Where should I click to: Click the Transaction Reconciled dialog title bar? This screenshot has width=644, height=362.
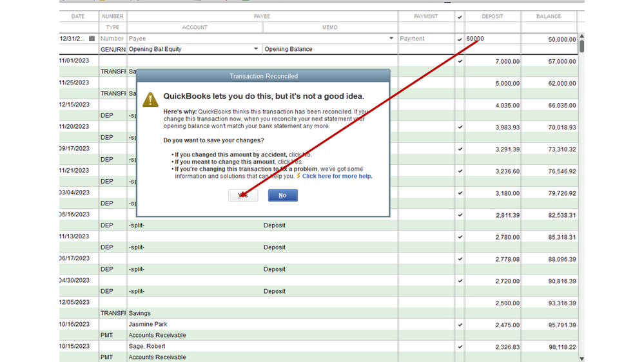[263, 76]
